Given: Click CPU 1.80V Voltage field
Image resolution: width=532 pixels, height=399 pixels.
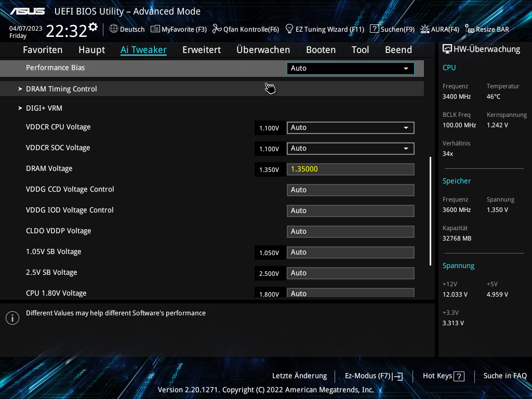Looking at the screenshot, I should [x=351, y=293].
